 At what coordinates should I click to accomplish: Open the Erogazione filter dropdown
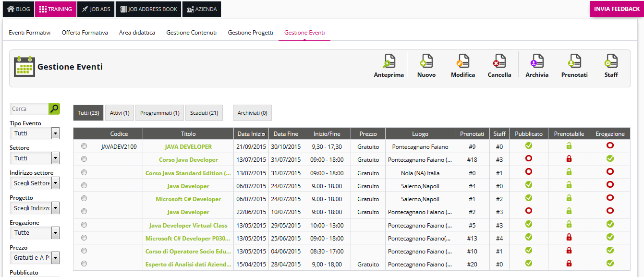click(x=35, y=233)
